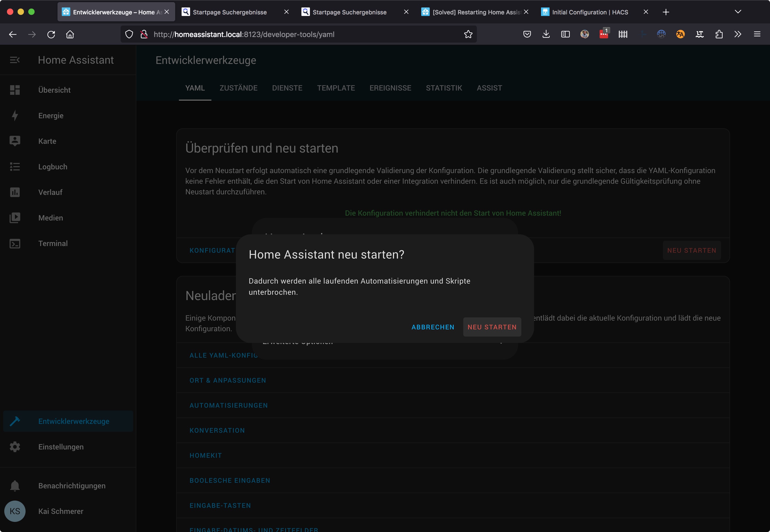The image size is (770, 532).
Task: Click ABBRECHEN in the restart dialog
Action: pos(433,327)
